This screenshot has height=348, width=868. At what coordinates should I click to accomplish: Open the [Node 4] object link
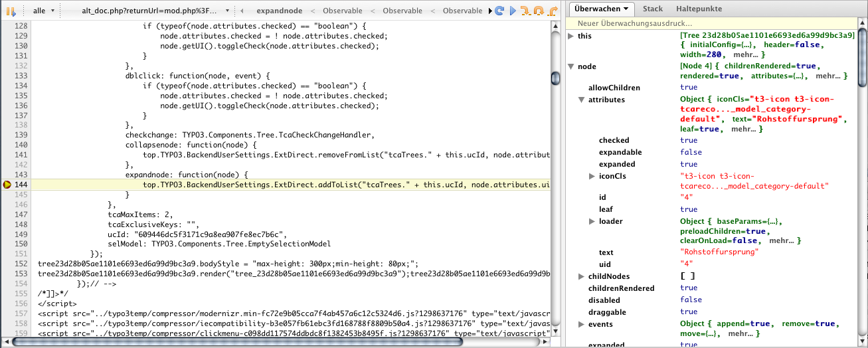click(695, 66)
